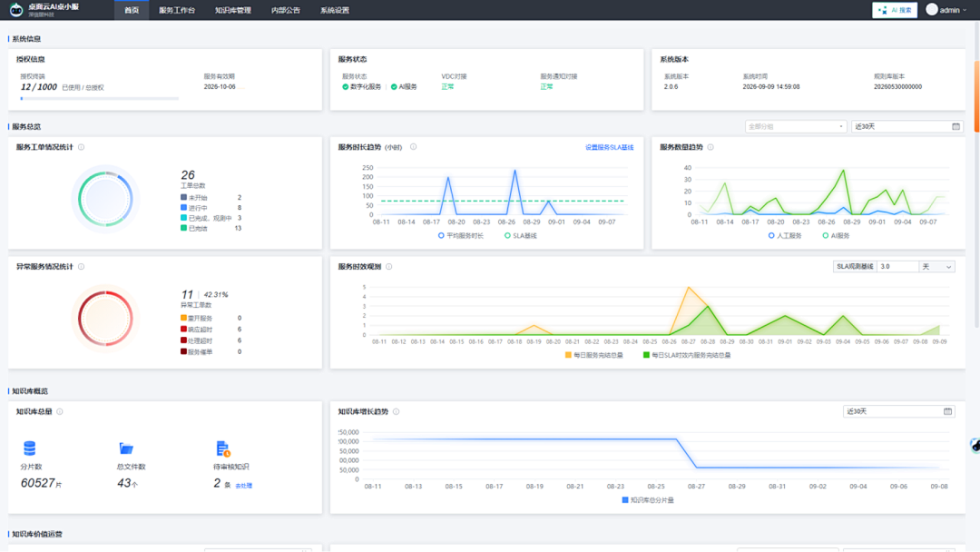
Task: Show info icon beside 知识库增长趋势
Action: (x=397, y=412)
